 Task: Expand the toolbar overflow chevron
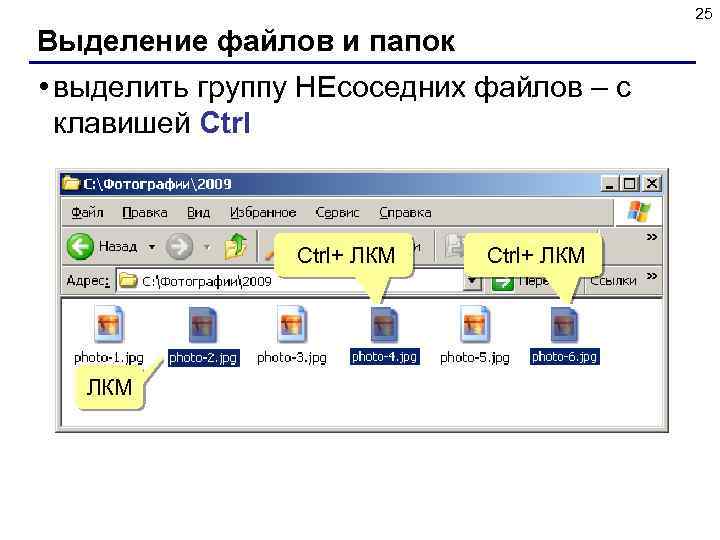pyautogui.click(x=651, y=237)
